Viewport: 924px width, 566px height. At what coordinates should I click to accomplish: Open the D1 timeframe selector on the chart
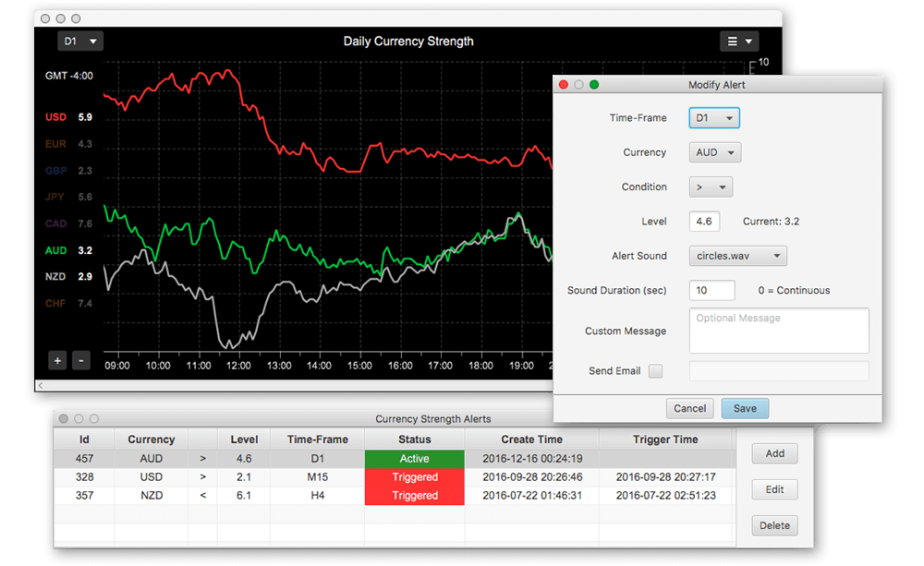(x=80, y=41)
